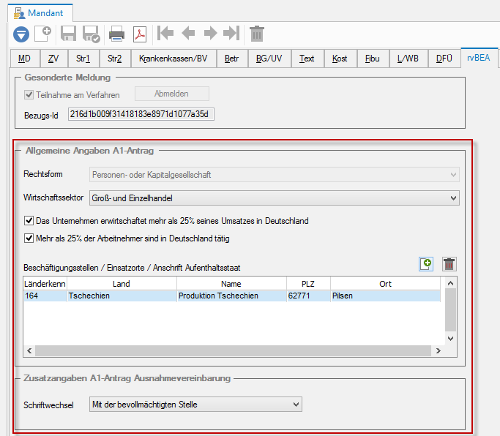The width and height of the screenshot is (500, 436).
Task: Open the Wirtschaftssektor dropdown
Action: point(274,198)
